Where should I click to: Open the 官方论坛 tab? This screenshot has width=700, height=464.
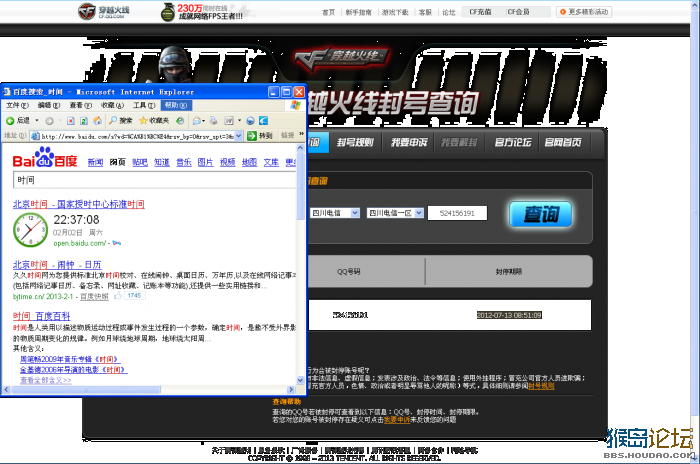[x=512, y=142]
